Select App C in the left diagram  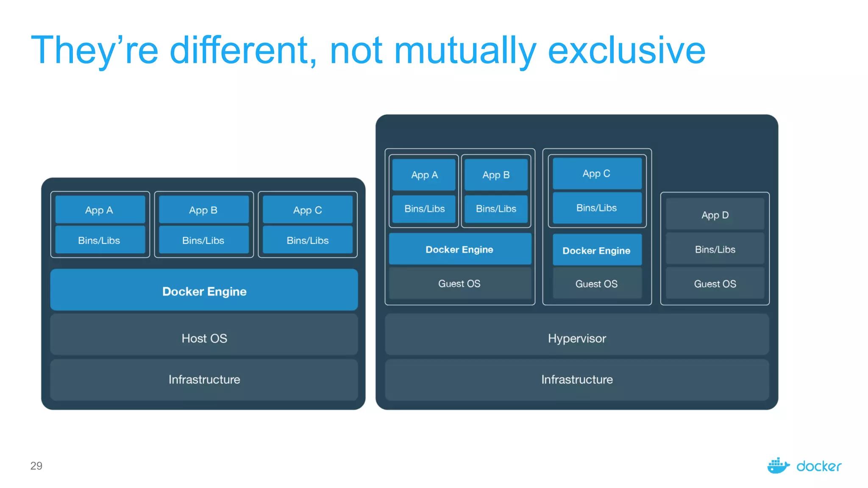pyautogui.click(x=307, y=210)
